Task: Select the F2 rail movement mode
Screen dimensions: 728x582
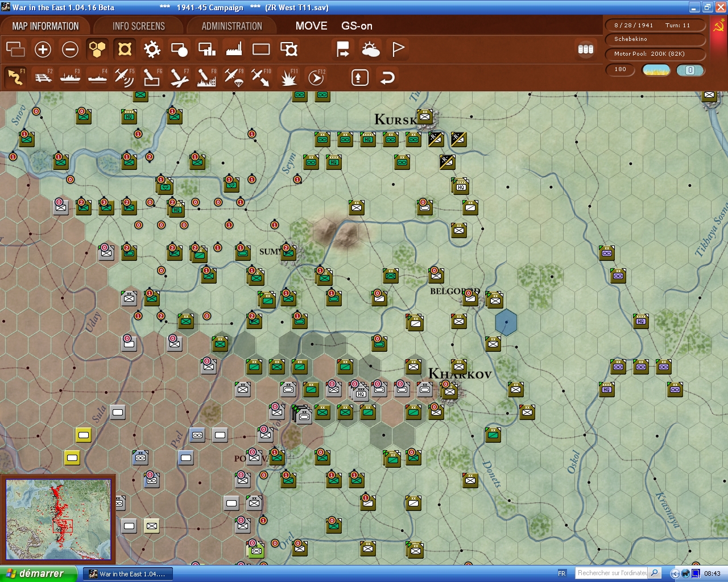Action: coord(43,77)
